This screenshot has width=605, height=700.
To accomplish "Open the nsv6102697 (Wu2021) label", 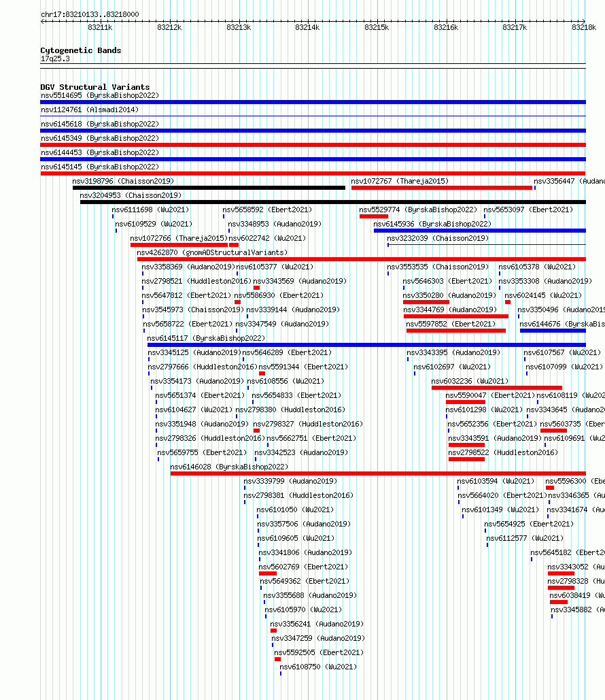I will pyautogui.click(x=452, y=367).
